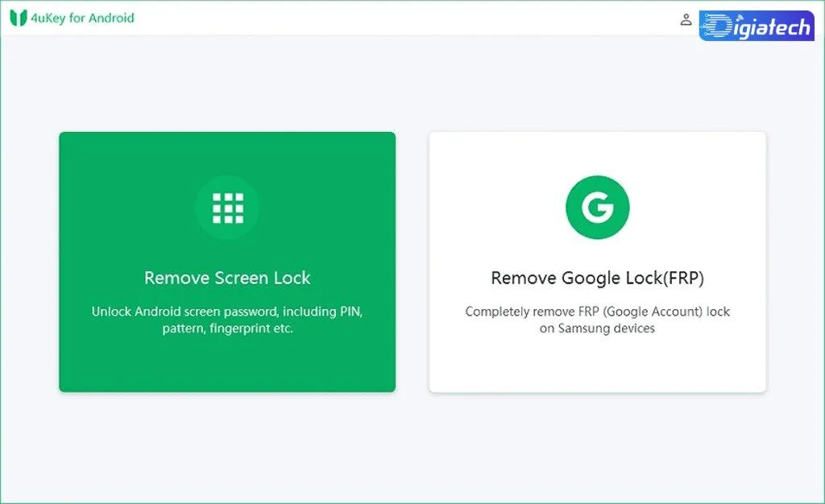Screen dimensions: 825x504
Task: Click the 4uKey green shield logo
Action: [18, 18]
